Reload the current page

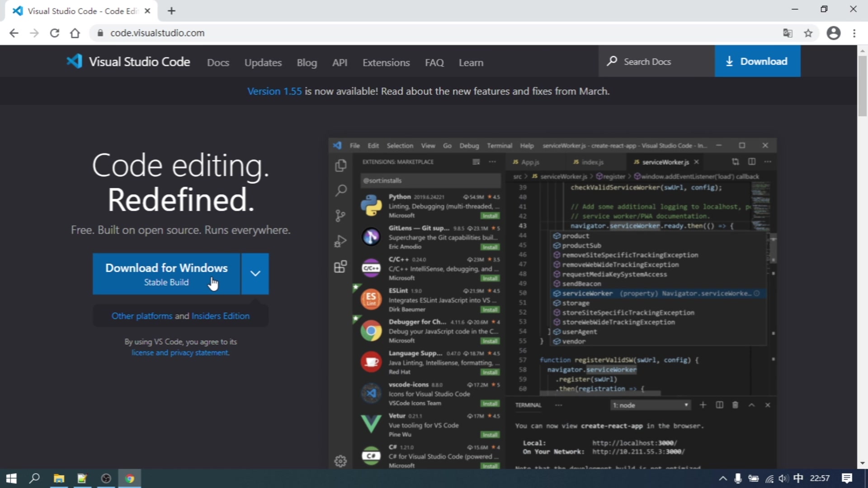click(55, 33)
